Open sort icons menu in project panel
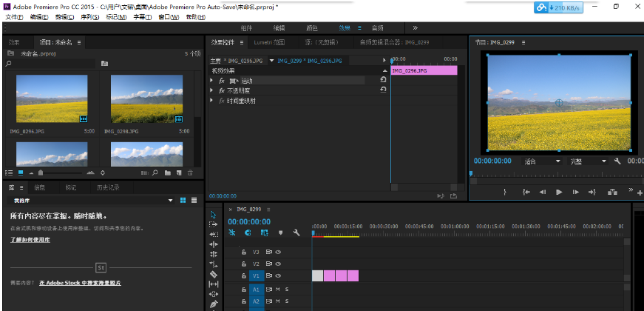 click(103, 173)
